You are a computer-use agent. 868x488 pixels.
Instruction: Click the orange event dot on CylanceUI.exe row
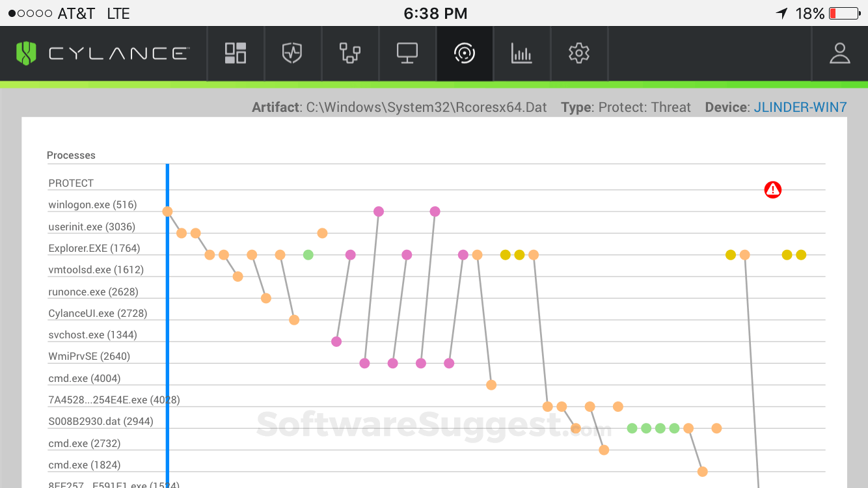click(294, 319)
